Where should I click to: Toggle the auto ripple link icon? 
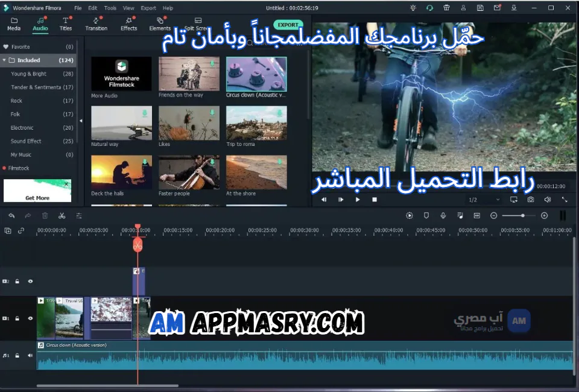click(21, 231)
